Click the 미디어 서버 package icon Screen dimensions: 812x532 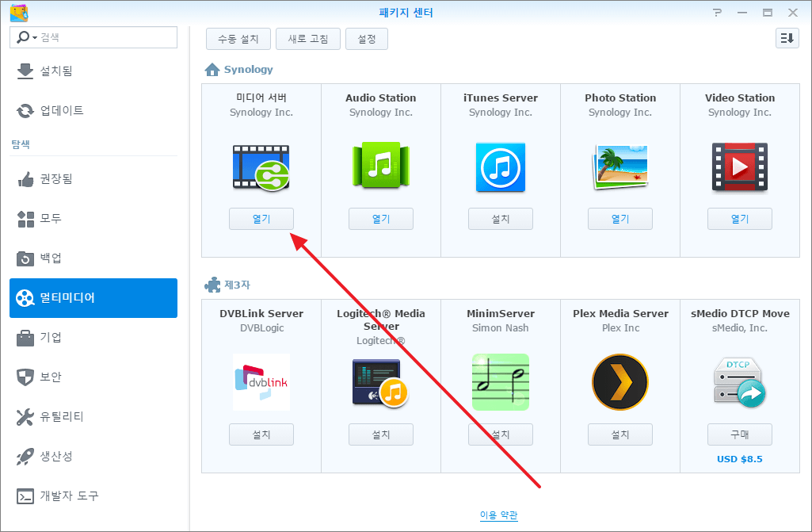pyautogui.click(x=261, y=167)
